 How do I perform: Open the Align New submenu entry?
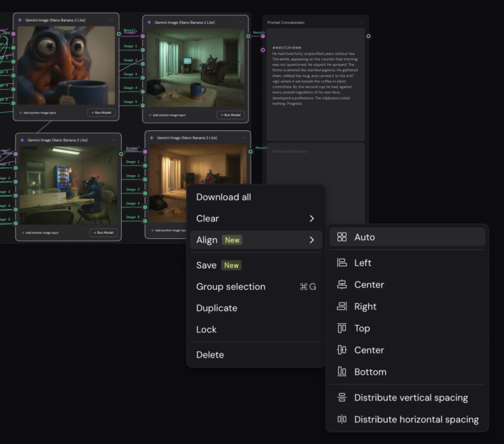point(256,240)
